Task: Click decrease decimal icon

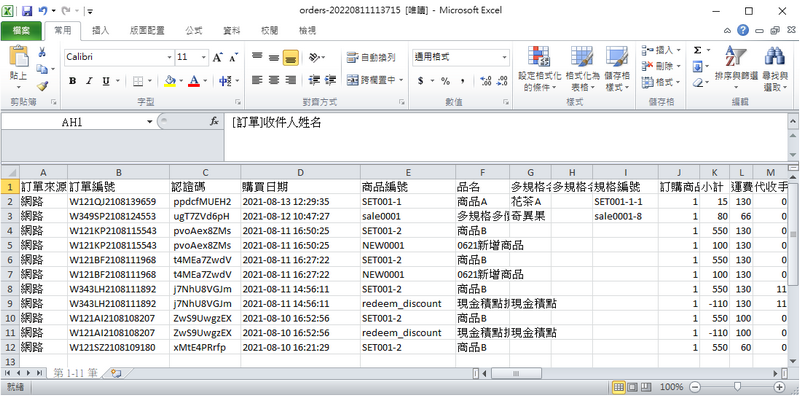Action: coord(502,81)
